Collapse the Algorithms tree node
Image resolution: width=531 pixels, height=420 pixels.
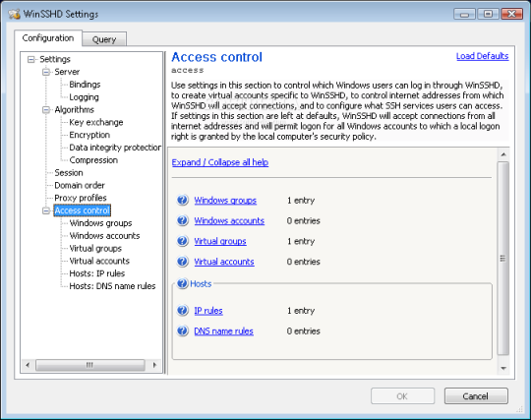[x=45, y=110]
